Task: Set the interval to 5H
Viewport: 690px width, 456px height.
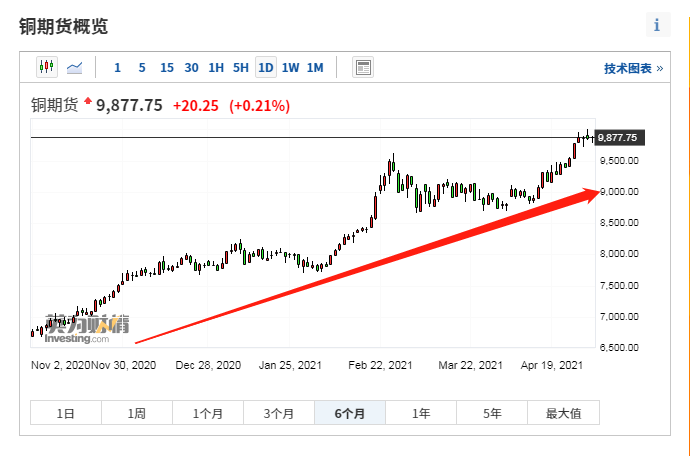Action: [240, 68]
